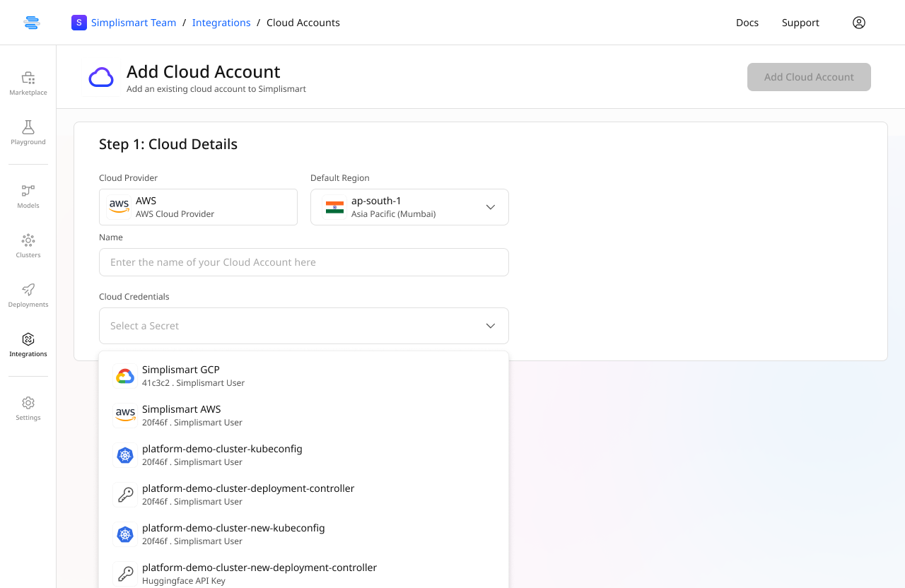Screen dimensions: 905x588
Task: Collapse the Select a Secret dropdown chevron
Action: point(491,326)
